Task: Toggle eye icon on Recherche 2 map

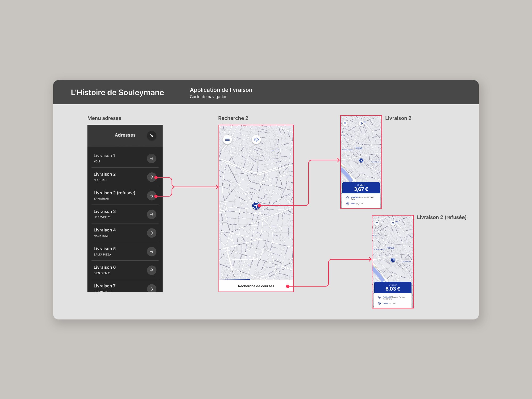Action: 256,139
